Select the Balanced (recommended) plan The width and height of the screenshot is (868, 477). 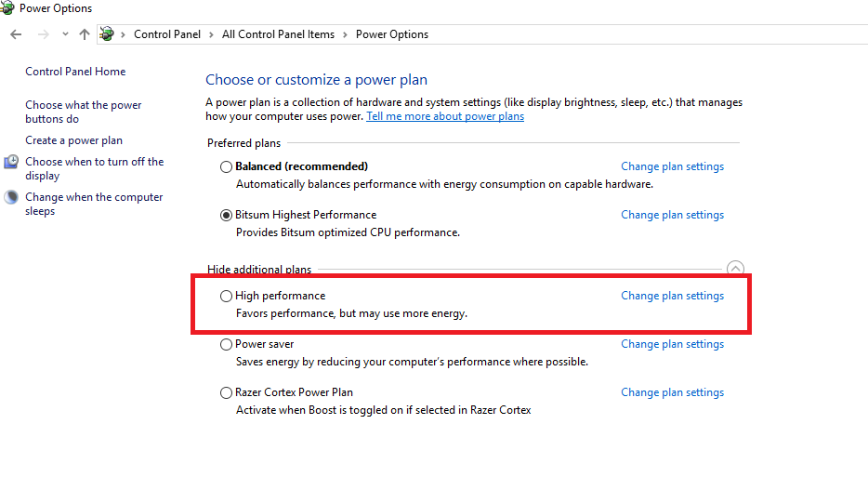pyautogui.click(x=226, y=167)
